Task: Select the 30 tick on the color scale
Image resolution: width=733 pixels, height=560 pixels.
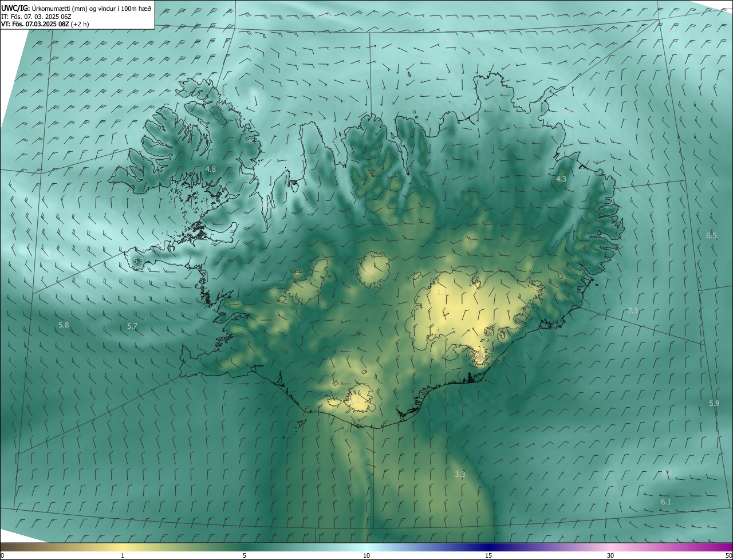Action: (610, 555)
